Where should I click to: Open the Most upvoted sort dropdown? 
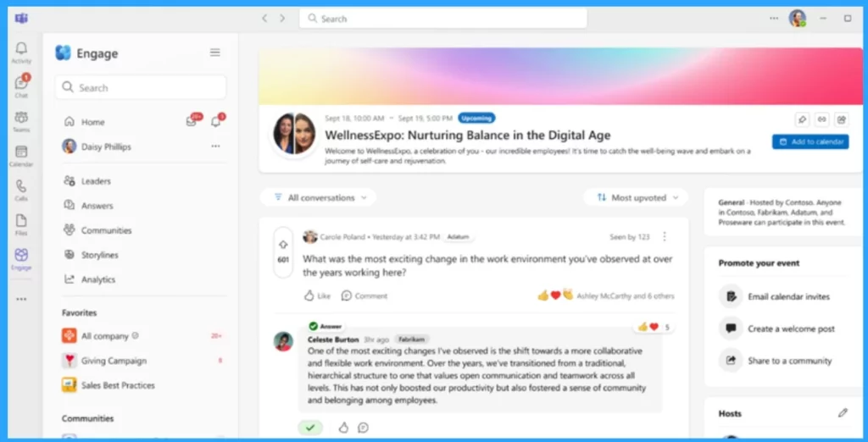pos(636,197)
